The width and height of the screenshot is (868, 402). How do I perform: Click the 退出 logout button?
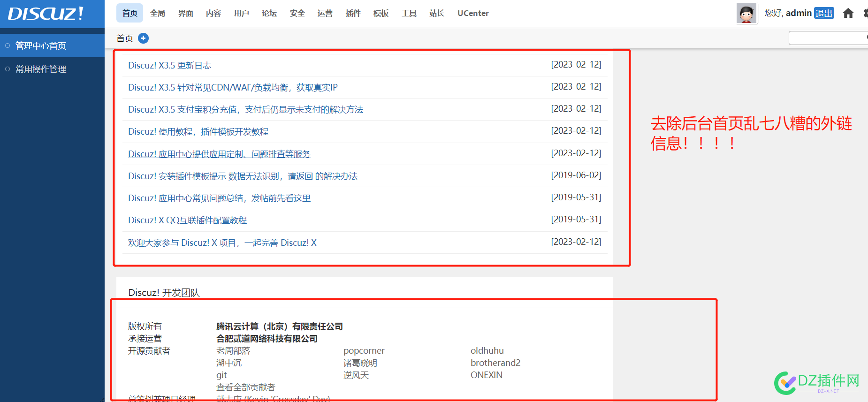tap(824, 13)
